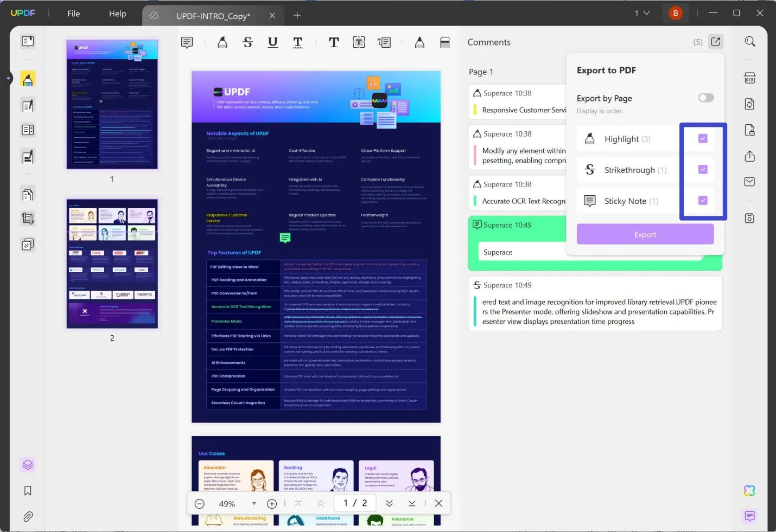Open the search magnifier icon

point(750,42)
